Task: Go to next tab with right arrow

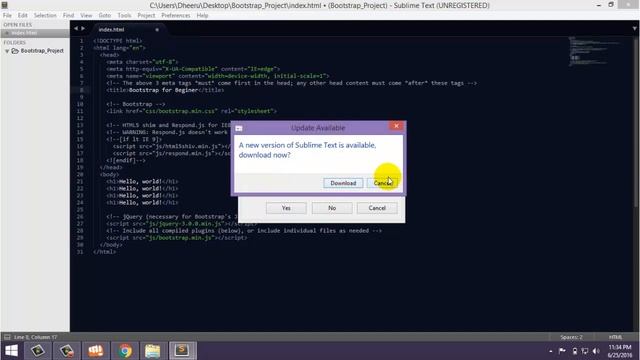Action: click(x=83, y=29)
